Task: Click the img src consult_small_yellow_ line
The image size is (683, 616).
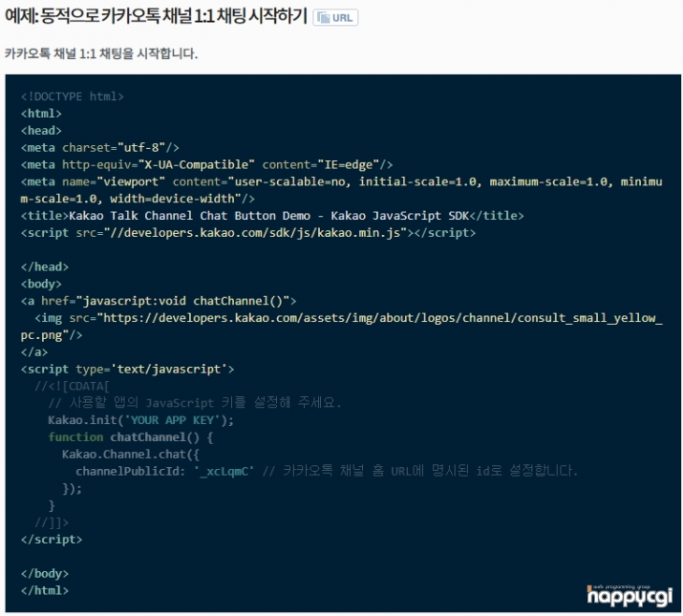Action: pos(349,318)
